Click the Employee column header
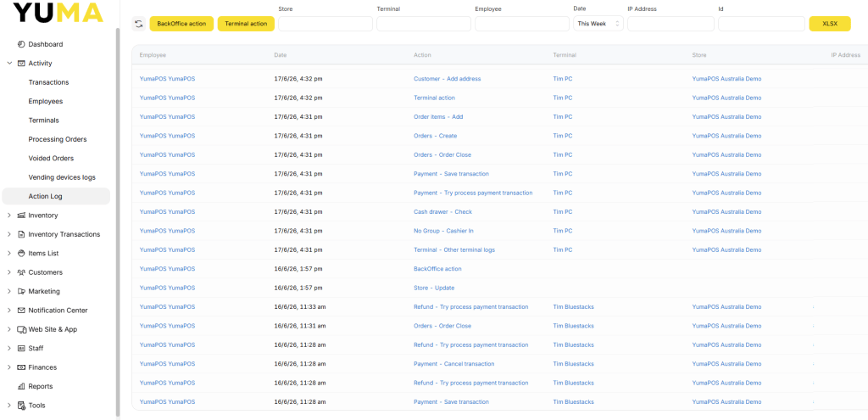This screenshot has width=868, height=420. (x=153, y=55)
